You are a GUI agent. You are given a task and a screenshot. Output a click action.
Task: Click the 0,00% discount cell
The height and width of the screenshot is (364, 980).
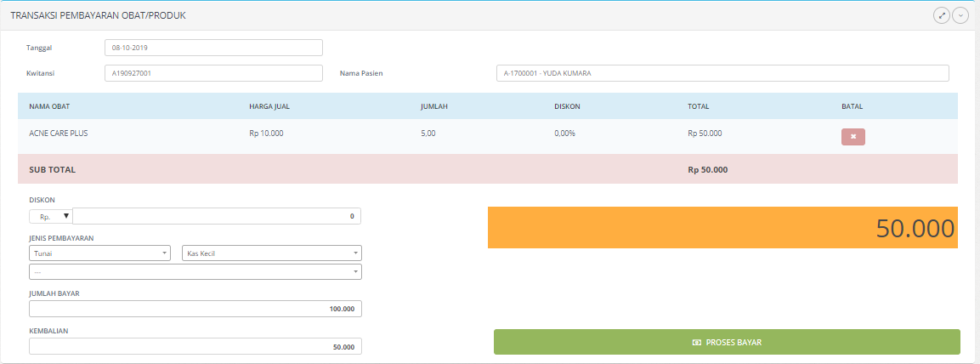[x=565, y=134]
